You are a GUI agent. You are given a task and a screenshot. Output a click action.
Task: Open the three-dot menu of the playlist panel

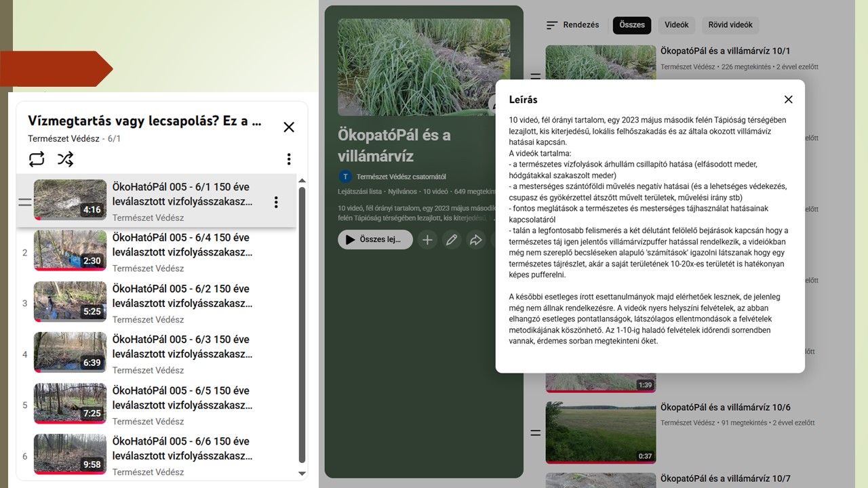(289, 159)
